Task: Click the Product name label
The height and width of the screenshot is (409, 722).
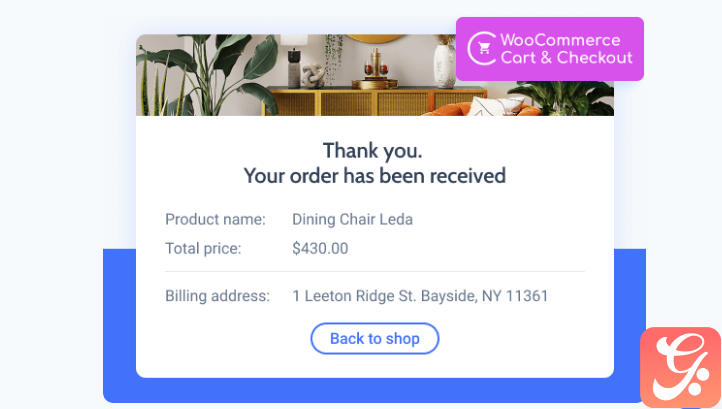Action: (x=215, y=219)
